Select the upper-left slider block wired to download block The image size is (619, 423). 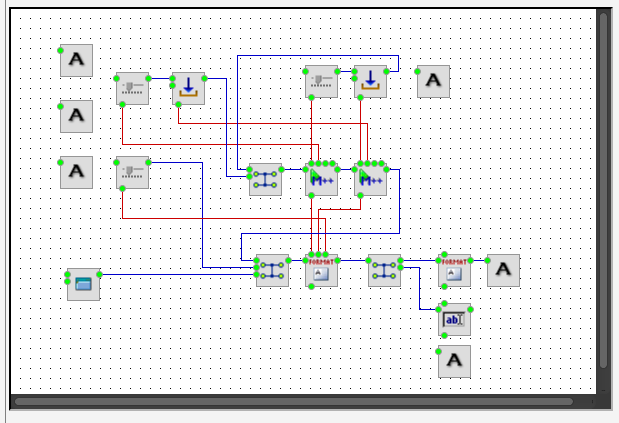click(133, 88)
